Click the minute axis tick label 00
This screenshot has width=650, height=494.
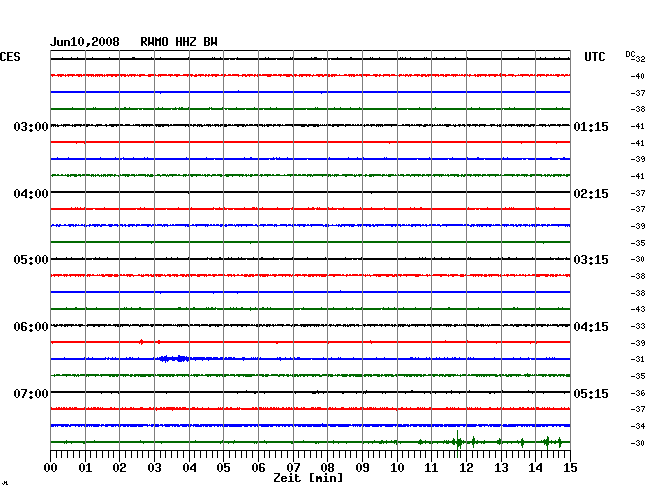coord(51,468)
